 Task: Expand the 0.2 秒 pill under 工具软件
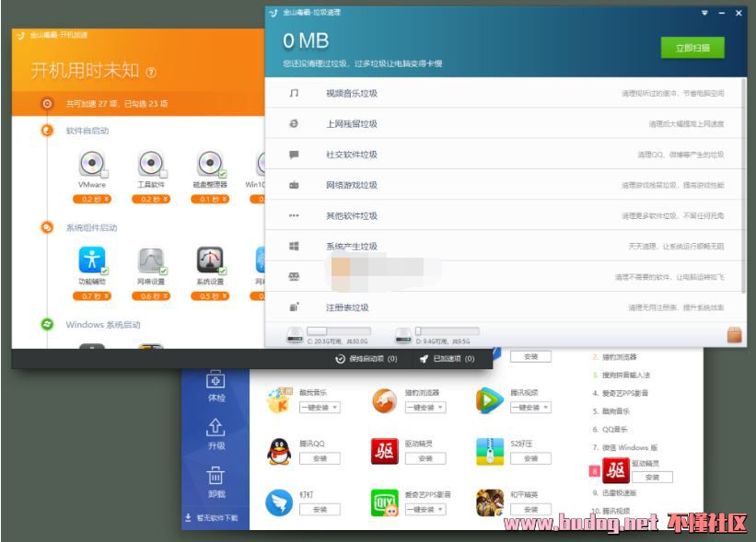tap(151, 199)
